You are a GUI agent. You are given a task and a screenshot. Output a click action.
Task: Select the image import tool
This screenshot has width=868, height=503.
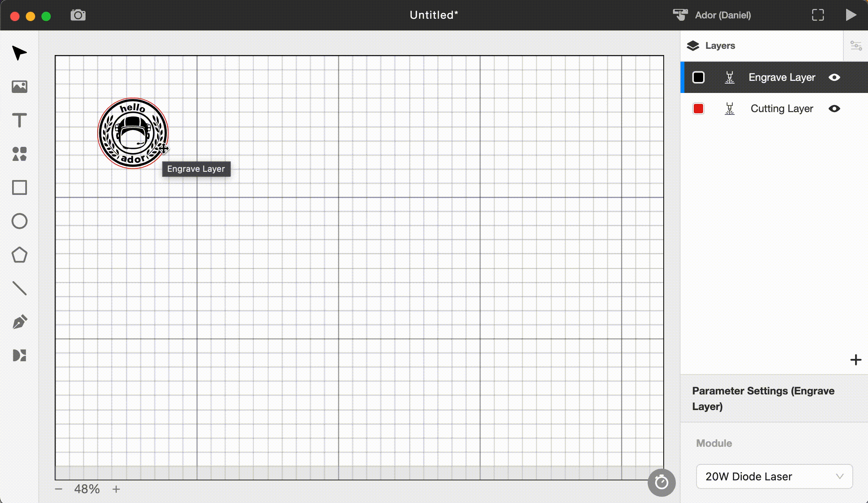19,86
